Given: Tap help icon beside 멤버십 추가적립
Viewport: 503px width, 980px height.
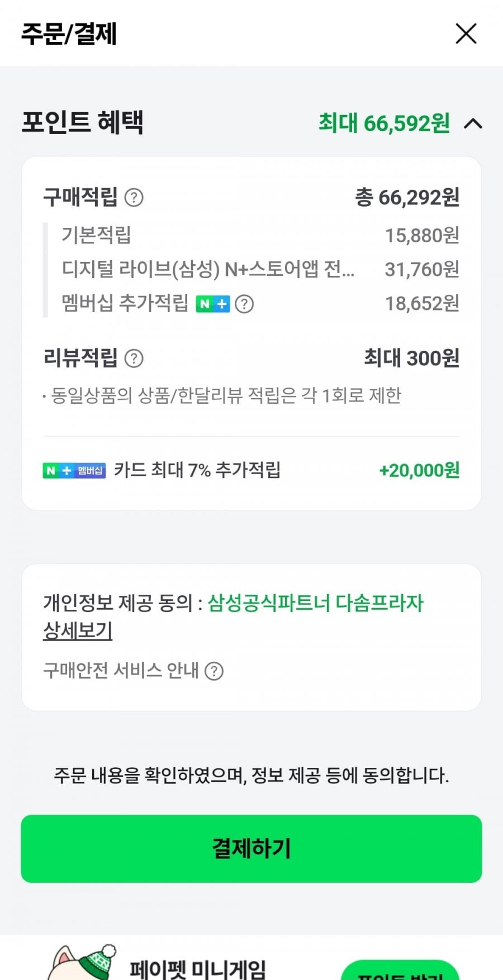Looking at the screenshot, I should (x=244, y=304).
